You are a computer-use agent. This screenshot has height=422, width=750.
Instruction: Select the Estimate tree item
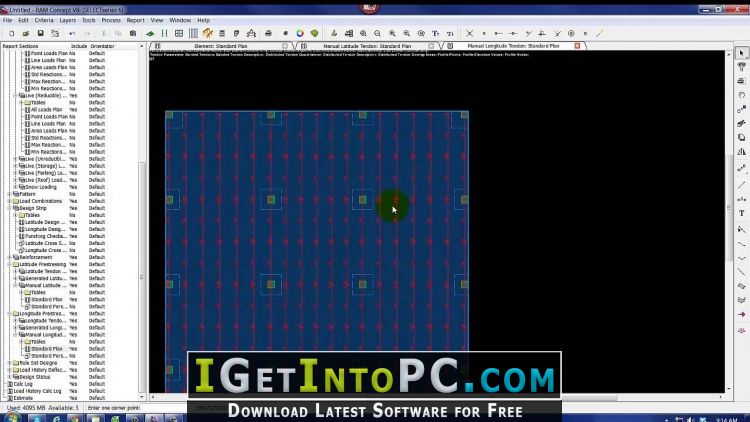tap(23, 398)
